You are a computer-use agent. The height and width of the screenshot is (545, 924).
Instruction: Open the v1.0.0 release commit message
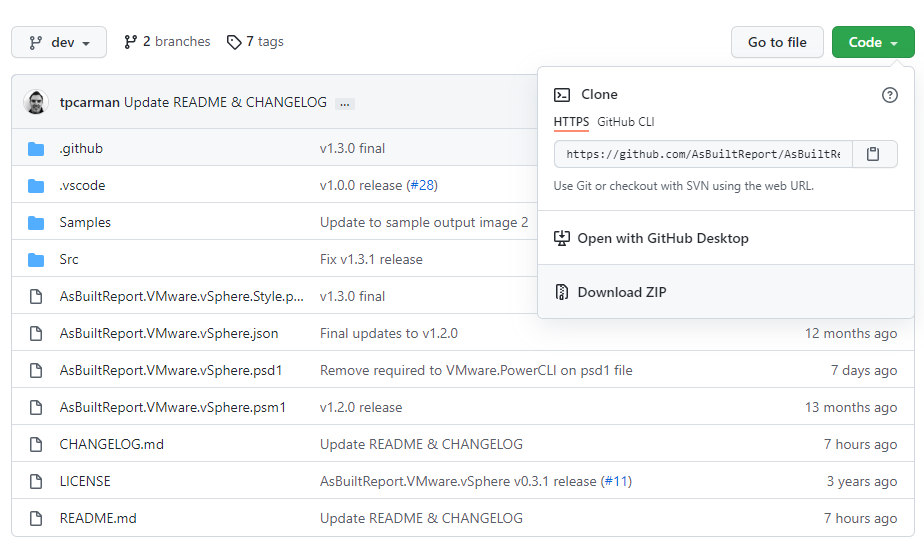(x=361, y=186)
